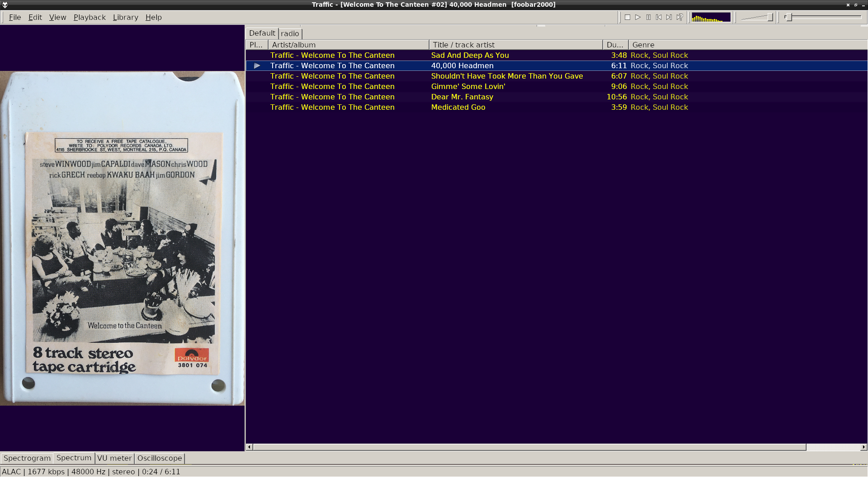Skip to the previous track

click(659, 17)
